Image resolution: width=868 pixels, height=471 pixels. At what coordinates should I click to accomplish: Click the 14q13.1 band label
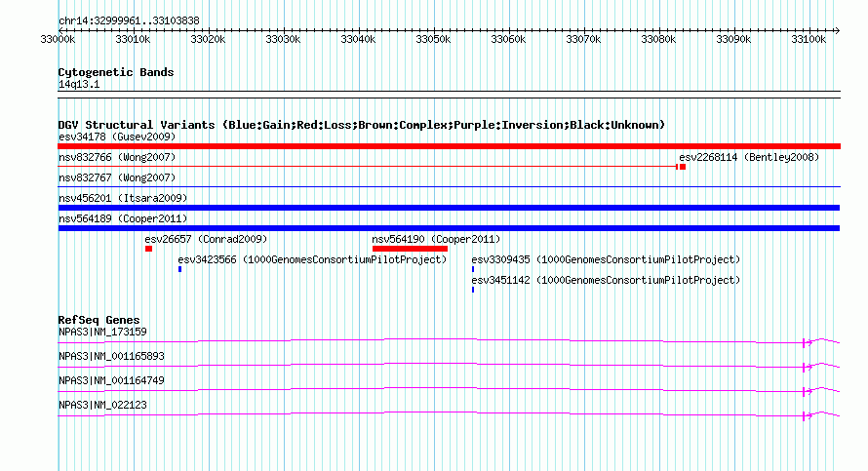click(x=79, y=85)
